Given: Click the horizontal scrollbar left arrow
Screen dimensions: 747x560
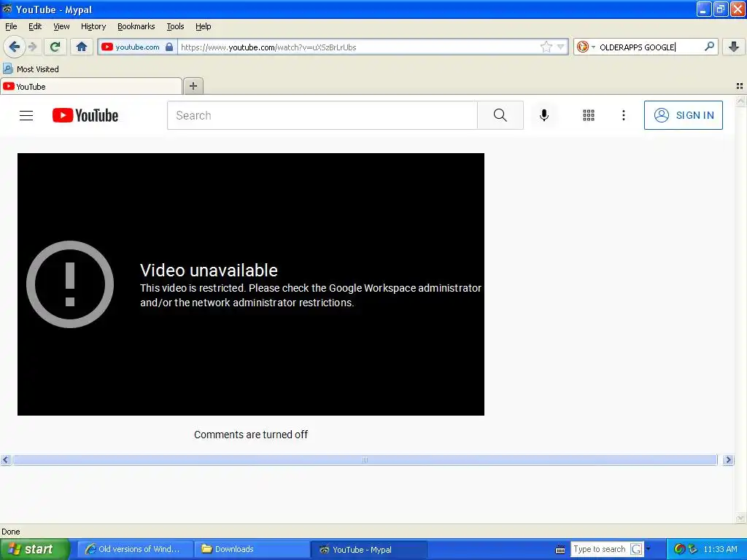Looking at the screenshot, I should tap(6, 460).
